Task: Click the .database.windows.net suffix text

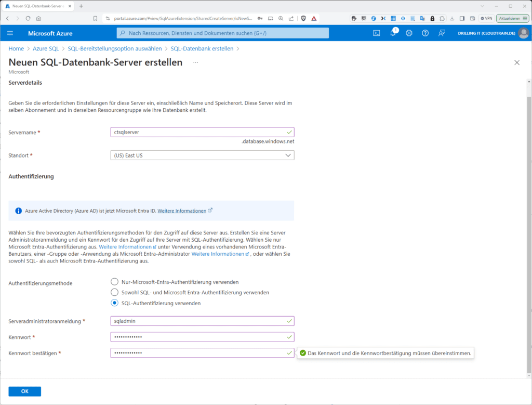Action: click(268, 141)
